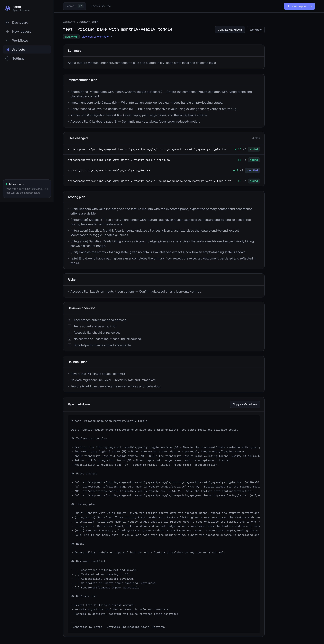Image resolution: width=324 pixels, height=644 pixels.
Task: Click the 'Testing plan' section heading
Action: 76,197
